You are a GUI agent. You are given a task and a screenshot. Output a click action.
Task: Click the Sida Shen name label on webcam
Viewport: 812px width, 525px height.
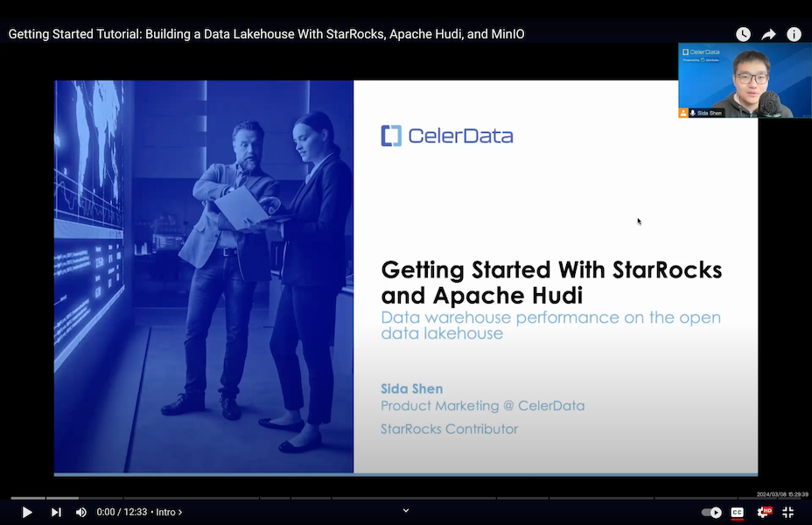[711, 113]
